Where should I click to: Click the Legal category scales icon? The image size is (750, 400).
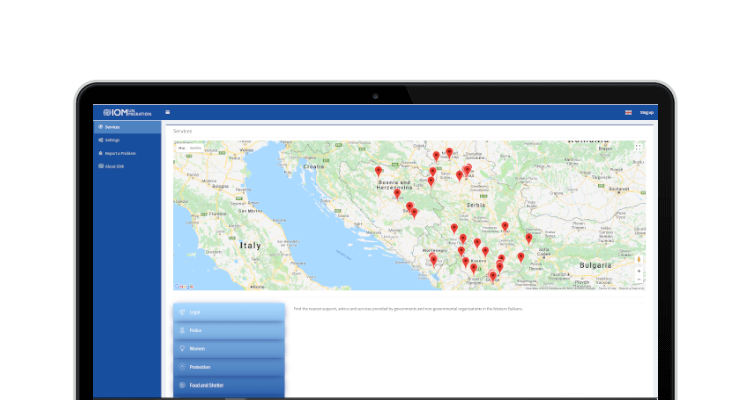tap(182, 312)
